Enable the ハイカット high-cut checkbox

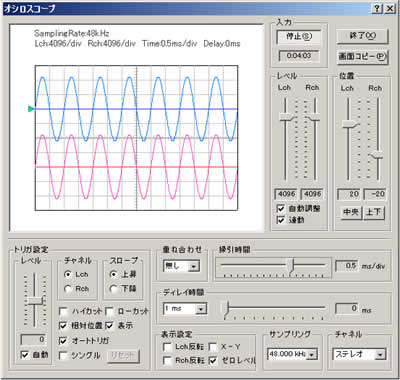tap(63, 311)
